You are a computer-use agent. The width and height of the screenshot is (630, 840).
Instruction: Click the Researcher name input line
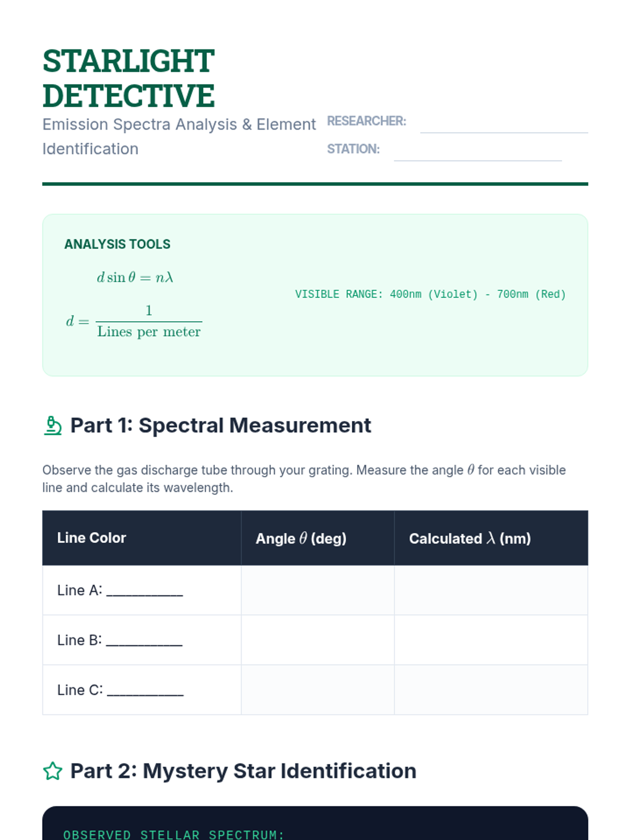click(503, 124)
